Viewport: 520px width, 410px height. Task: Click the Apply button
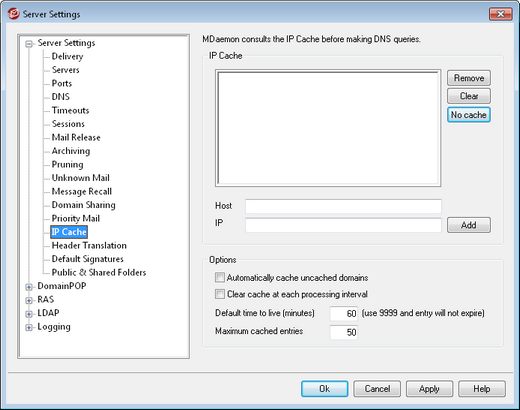click(x=429, y=389)
